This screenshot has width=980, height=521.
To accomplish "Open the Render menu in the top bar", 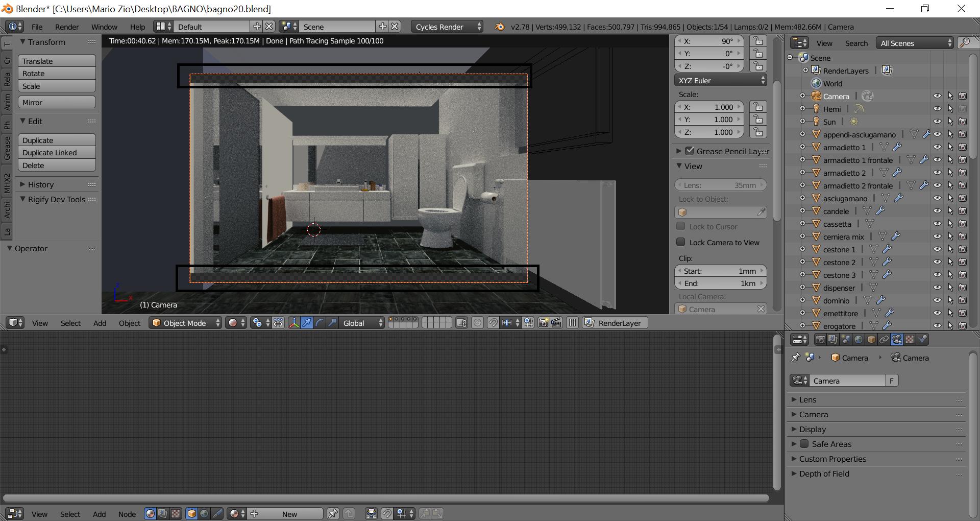I will pyautogui.click(x=66, y=27).
